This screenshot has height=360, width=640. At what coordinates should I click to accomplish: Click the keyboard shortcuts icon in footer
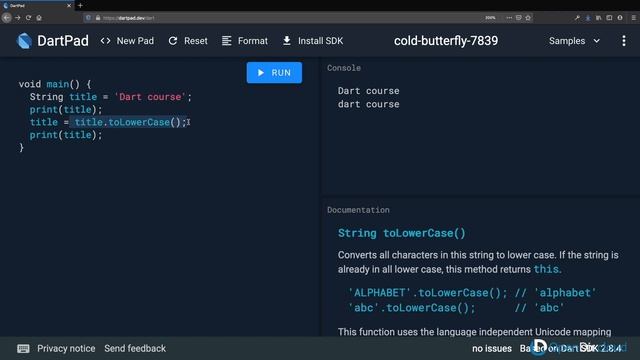coord(23,349)
